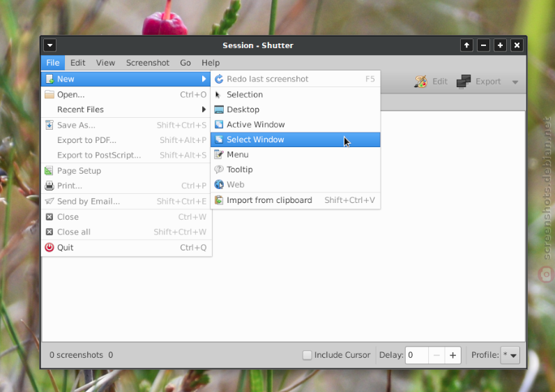The height and width of the screenshot is (392, 555).
Task: Decrease the delay with the minus button
Action: (x=436, y=355)
